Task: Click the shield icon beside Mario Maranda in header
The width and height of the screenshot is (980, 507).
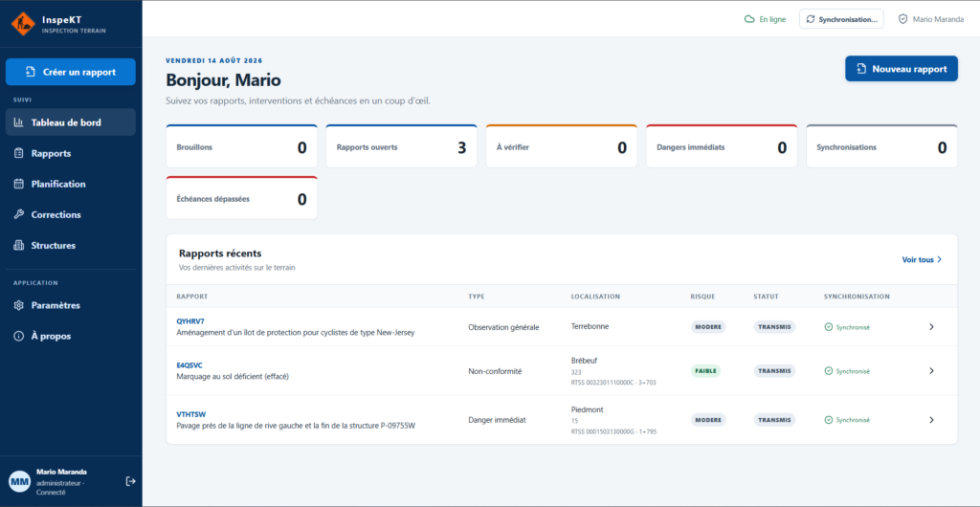Action: [902, 19]
